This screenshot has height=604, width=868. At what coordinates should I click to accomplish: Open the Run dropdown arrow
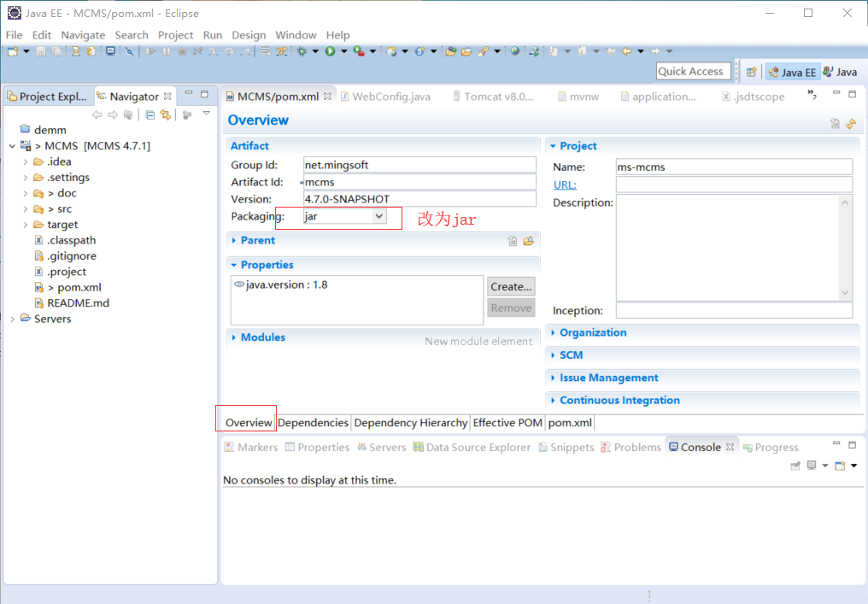[x=343, y=51]
